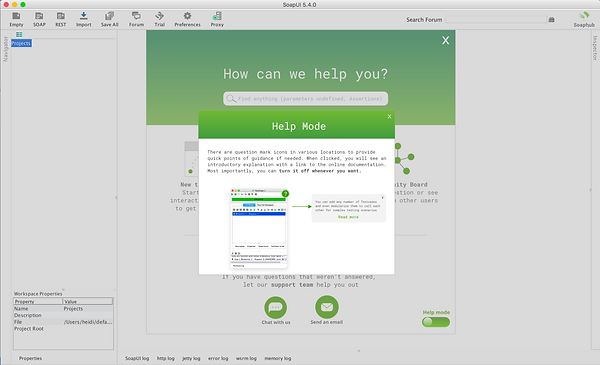
Task: Create an Empty project from toolbar
Action: coord(16,19)
